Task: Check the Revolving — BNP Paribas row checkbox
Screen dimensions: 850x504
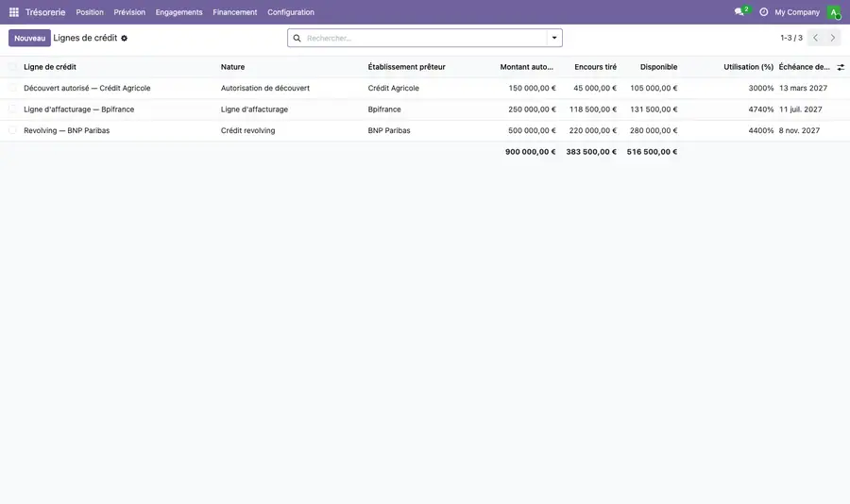Action: 12,130
